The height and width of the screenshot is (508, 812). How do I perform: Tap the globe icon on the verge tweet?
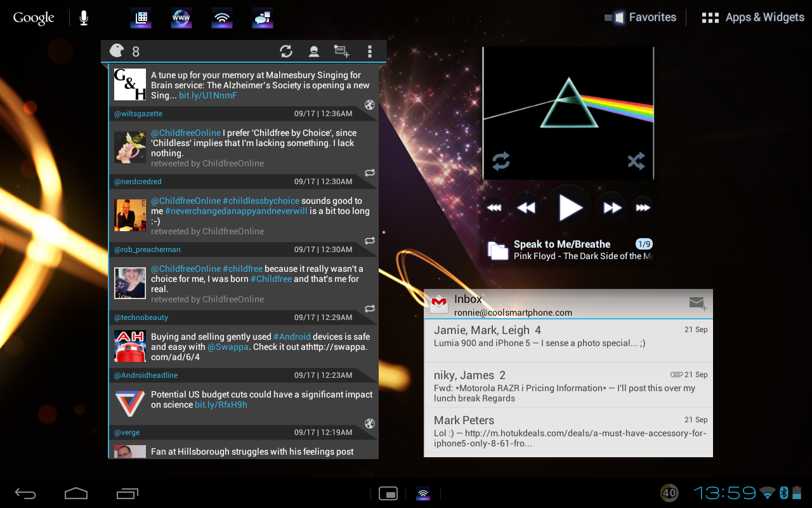[370, 424]
